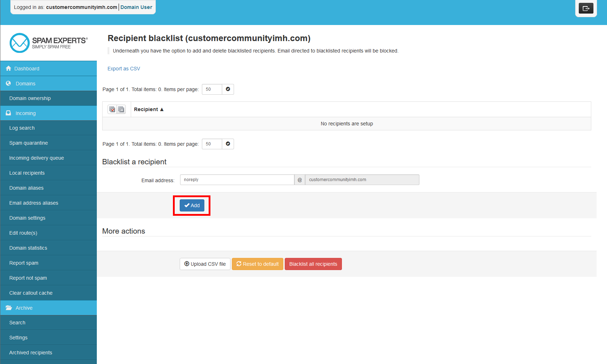This screenshot has height=364, width=607.
Task: Click the orange Reset to default button
Action: (x=258, y=264)
